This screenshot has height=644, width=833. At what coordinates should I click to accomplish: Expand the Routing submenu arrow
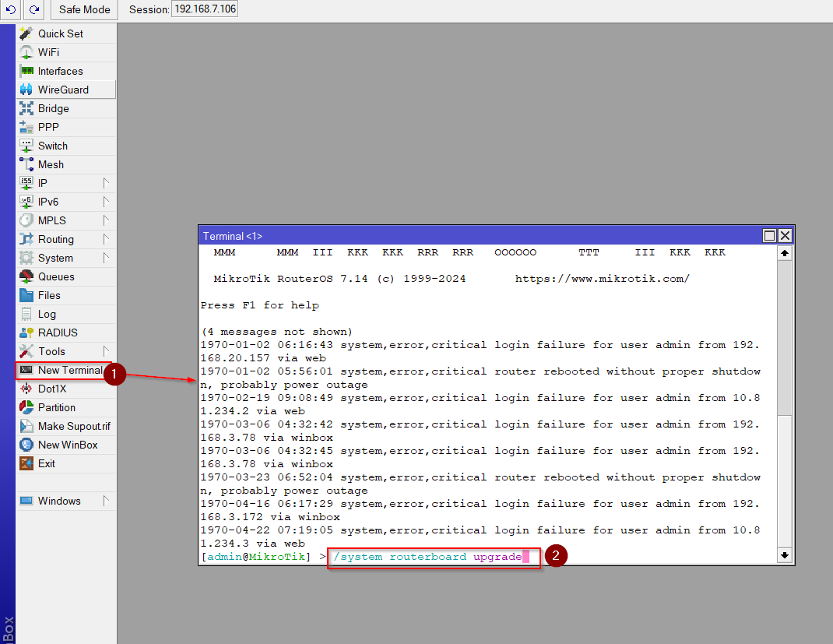click(106, 239)
